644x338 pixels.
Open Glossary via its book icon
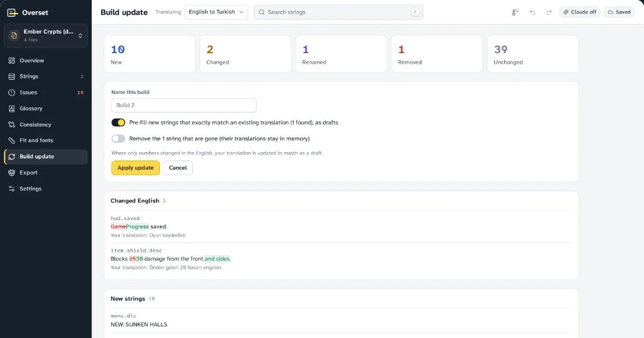tap(12, 109)
